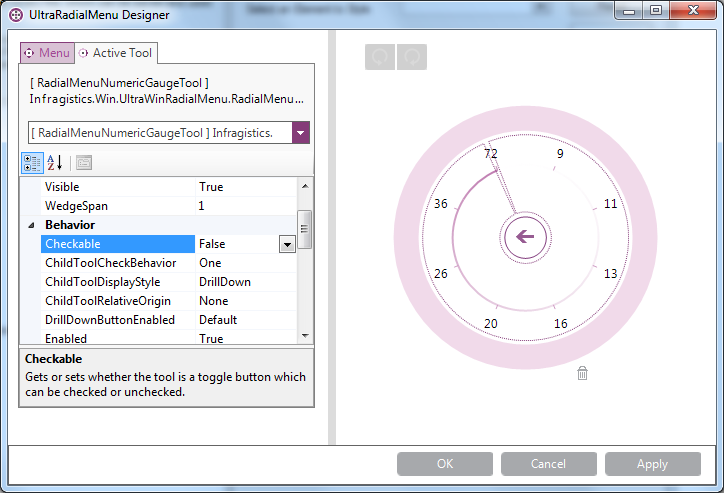Image resolution: width=724 pixels, height=493 pixels.
Task: Select the 72 tick on the gauge
Action: click(490, 154)
